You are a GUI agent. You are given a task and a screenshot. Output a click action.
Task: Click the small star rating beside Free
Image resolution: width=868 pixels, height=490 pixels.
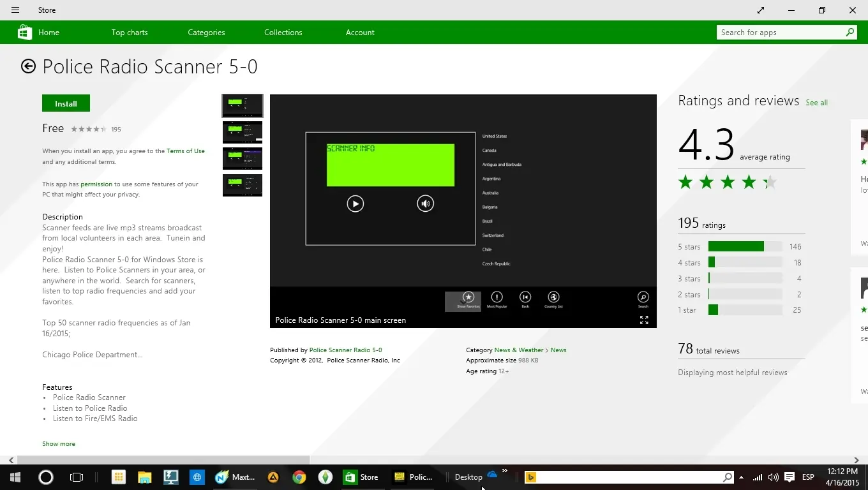(x=89, y=129)
